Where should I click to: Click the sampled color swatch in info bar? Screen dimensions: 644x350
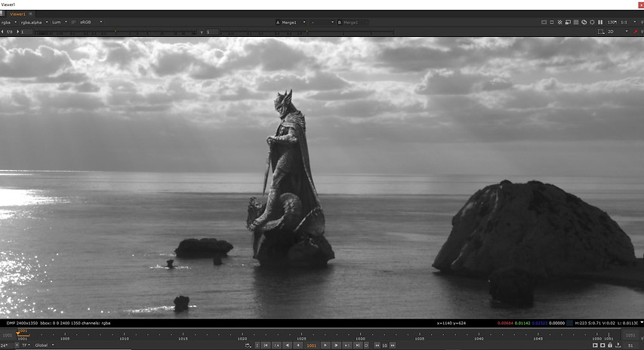(570, 323)
